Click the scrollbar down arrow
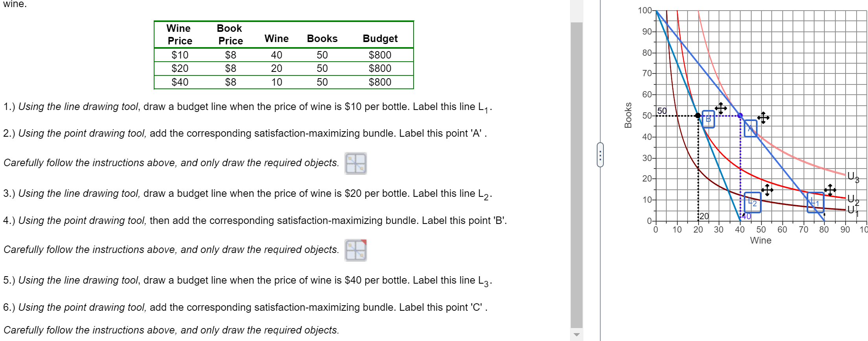This screenshot has height=341, width=868. pyautogui.click(x=576, y=335)
